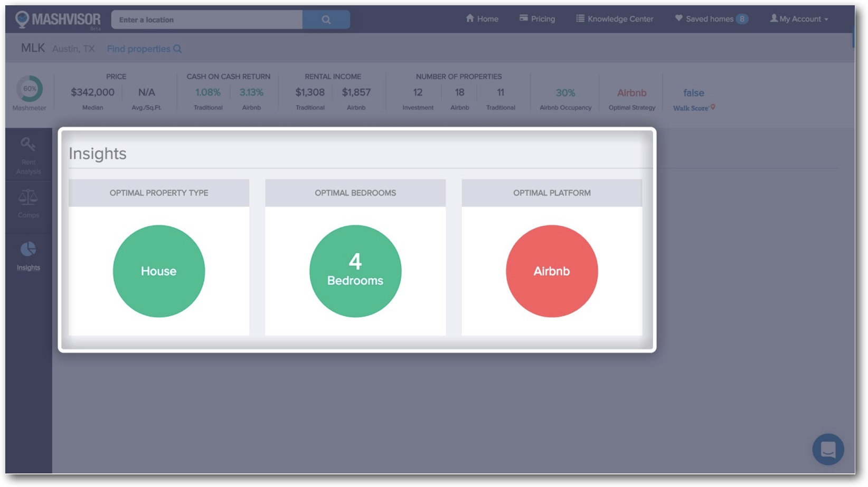Click the OPTIMAL BEDROOMS header
868x487 pixels.
coord(355,193)
